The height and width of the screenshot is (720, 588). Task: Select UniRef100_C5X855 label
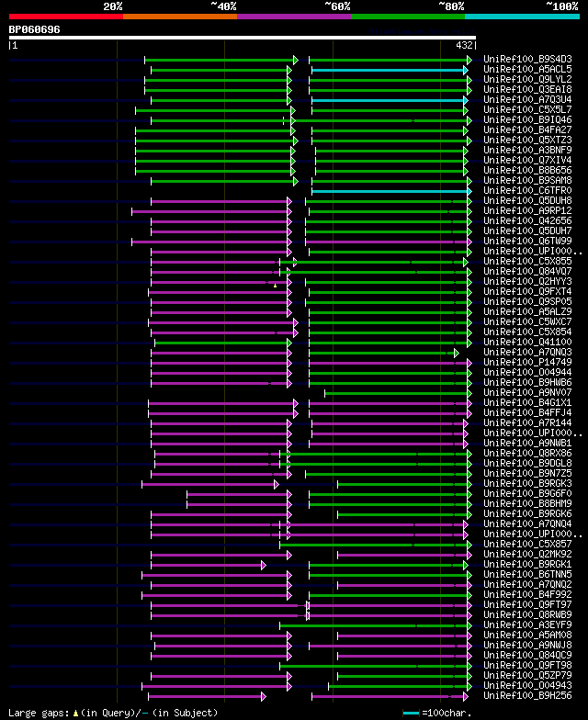[527, 261]
